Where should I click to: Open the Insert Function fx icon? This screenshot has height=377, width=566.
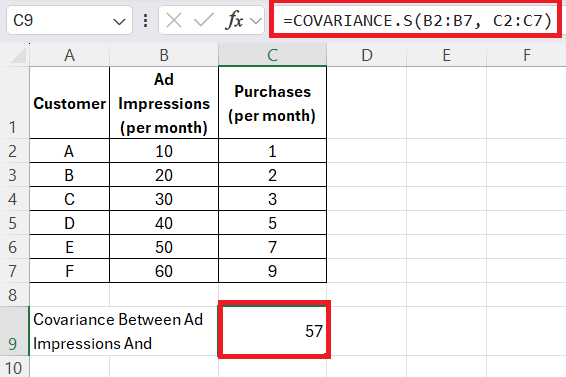(234, 20)
